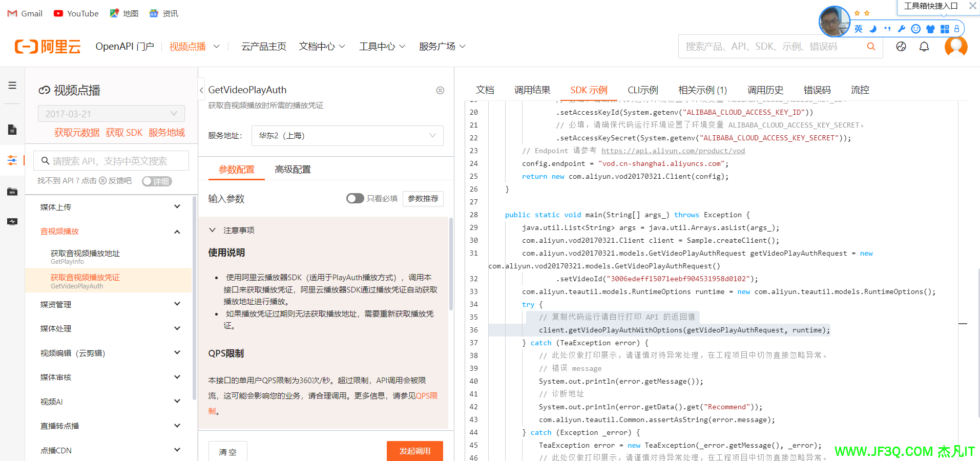980x461 pixels.
Task: Click the notification bell icon
Action: click(924, 47)
